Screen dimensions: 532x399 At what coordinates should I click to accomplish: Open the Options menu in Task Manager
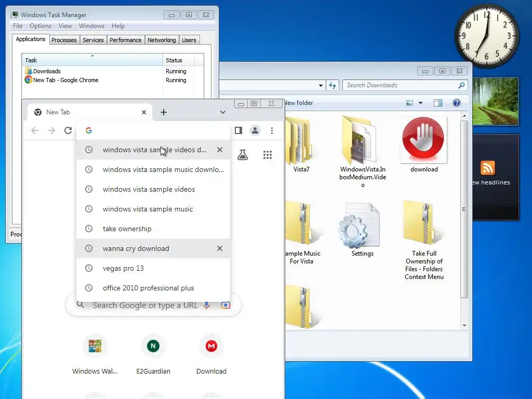41,26
